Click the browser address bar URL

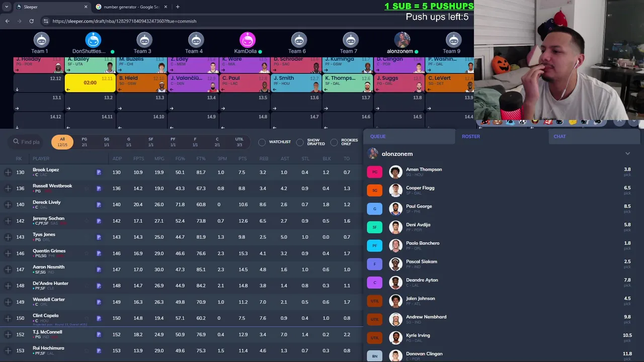[x=124, y=21]
